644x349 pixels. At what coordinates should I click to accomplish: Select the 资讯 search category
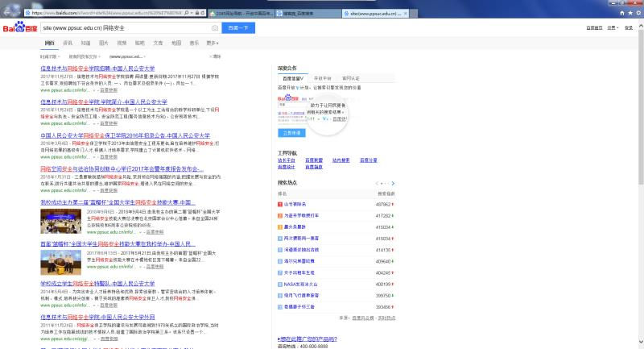pyautogui.click(x=68, y=44)
